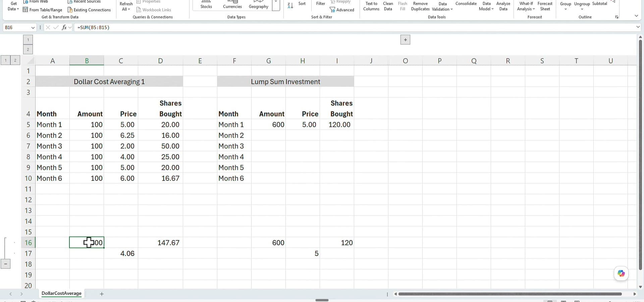Click Subtotal button
Viewport: 644px width, 302px height.
[599, 4]
